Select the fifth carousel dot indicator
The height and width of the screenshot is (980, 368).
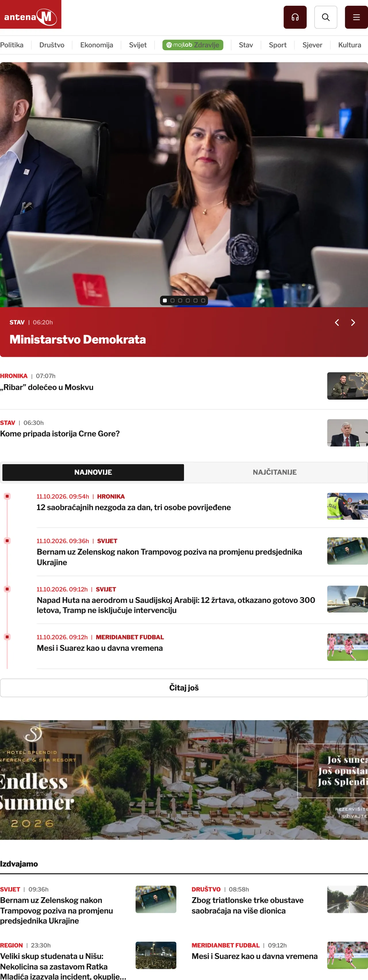195,301
